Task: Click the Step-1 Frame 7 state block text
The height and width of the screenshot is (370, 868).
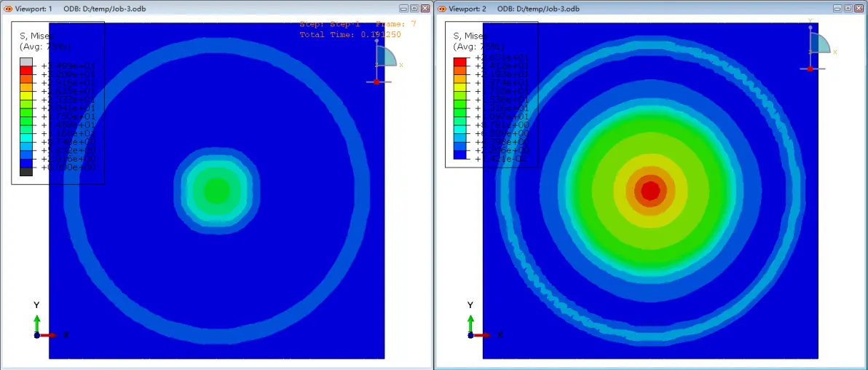Action: (x=358, y=29)
